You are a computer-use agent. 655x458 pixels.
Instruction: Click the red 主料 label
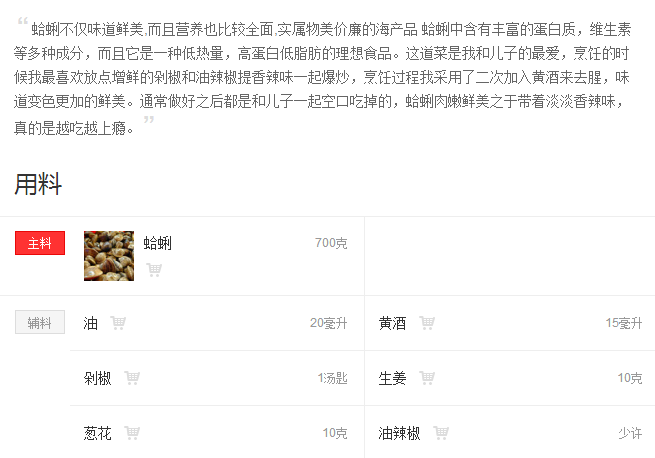point(40,243)
